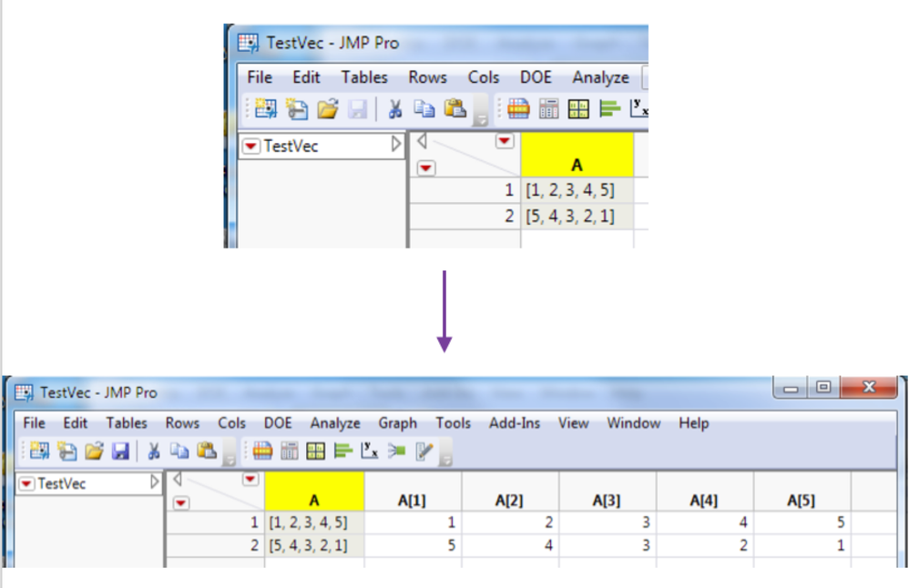Click row 1 value under A[5]
Viewport: 909px width, 588px height.
point(802,522)
